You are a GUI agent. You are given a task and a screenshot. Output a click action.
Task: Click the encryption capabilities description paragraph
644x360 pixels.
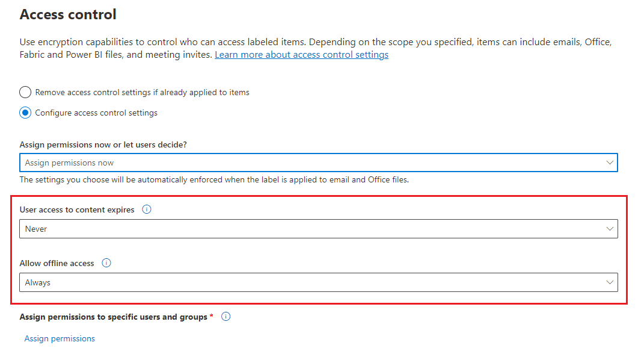click(x=301, y=43)
